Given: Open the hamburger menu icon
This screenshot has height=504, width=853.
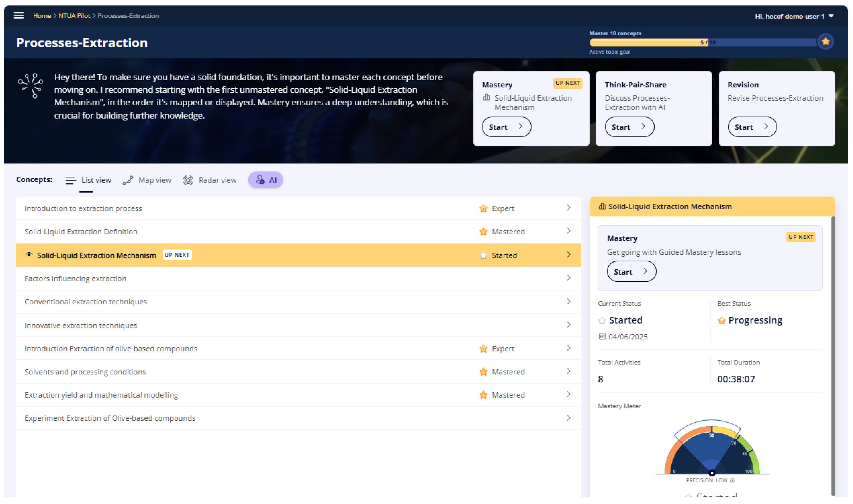Looking at the screenshot, I should coord(18,15).
